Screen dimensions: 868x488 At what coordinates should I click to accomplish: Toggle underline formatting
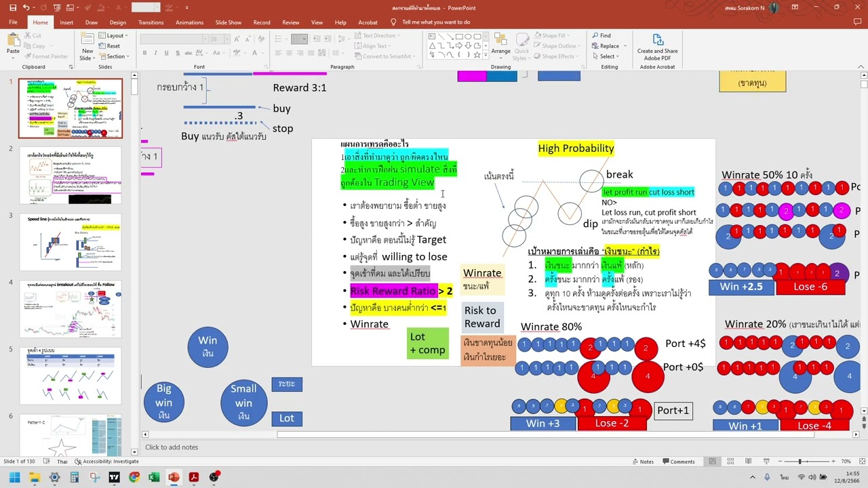(165, 53)
